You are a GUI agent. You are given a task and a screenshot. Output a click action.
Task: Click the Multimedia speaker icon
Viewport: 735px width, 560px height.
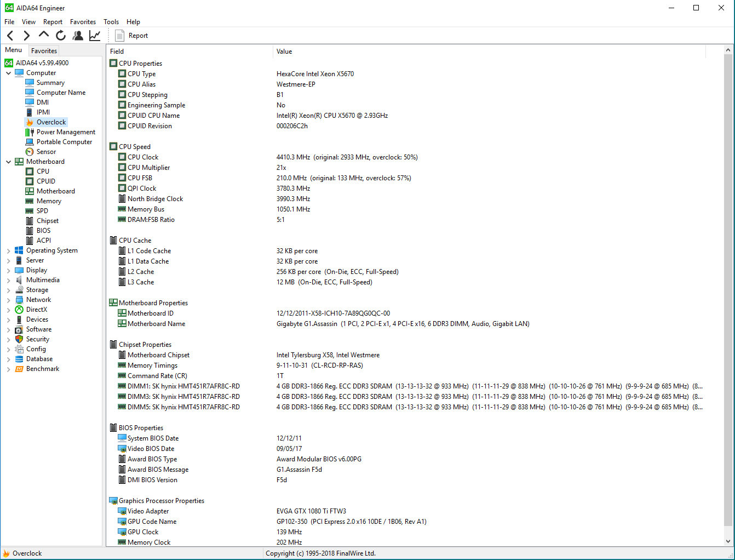click(x=19, y=280)
